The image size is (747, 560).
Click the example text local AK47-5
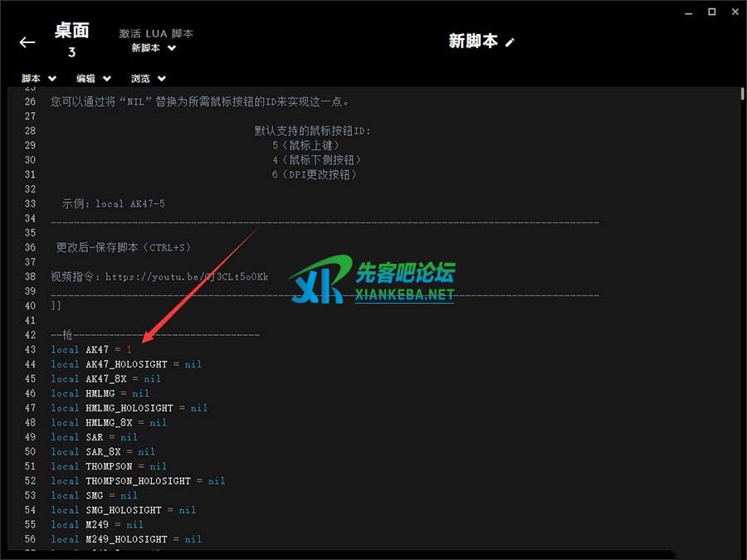click(x=129, y=204)
